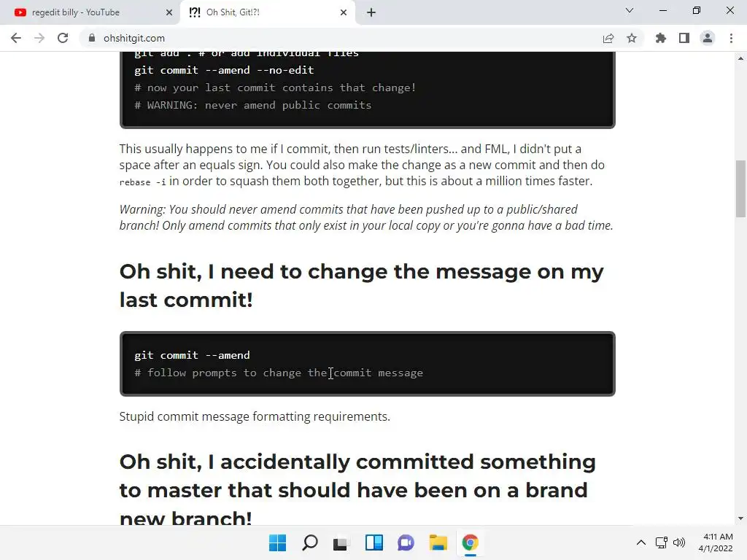Toggle the volume speaker icon in tray

[680, 542]
